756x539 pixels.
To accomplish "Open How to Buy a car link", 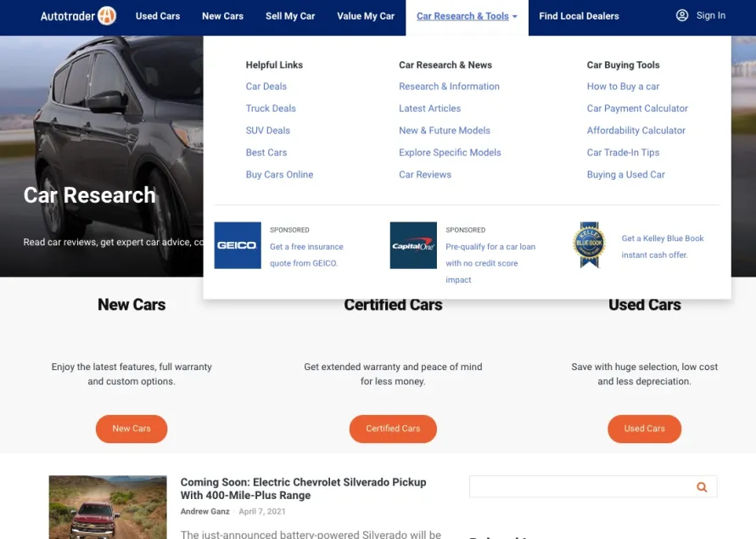I will tap(623, 87).
